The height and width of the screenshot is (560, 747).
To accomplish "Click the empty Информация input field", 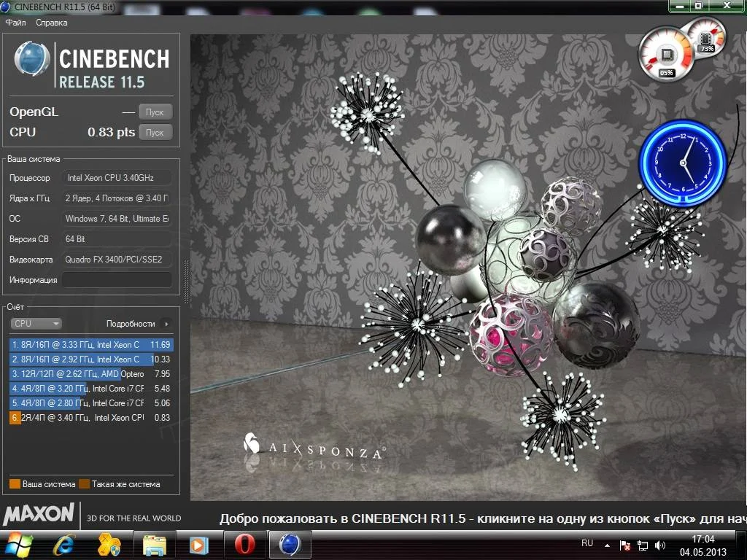I will (117, 280).
